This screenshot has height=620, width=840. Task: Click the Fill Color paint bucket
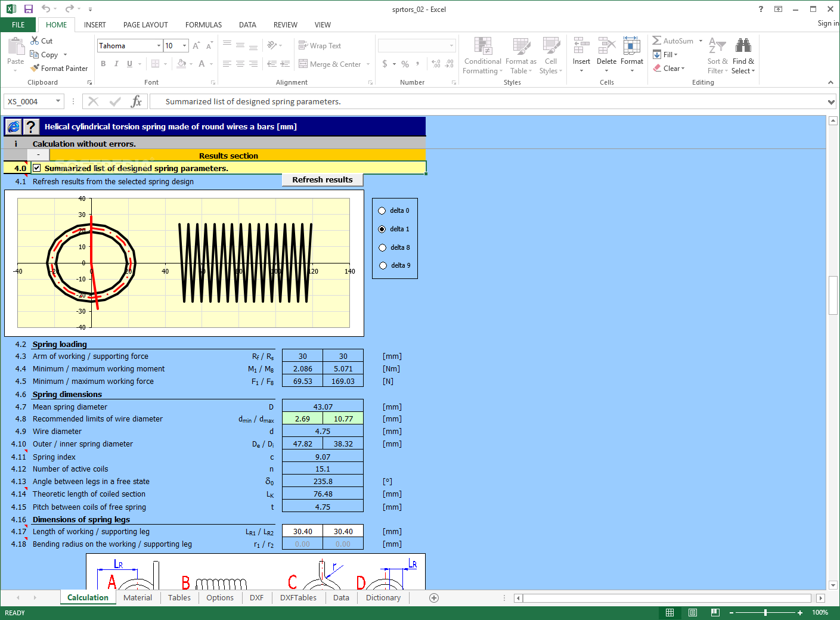pos(181,64)
